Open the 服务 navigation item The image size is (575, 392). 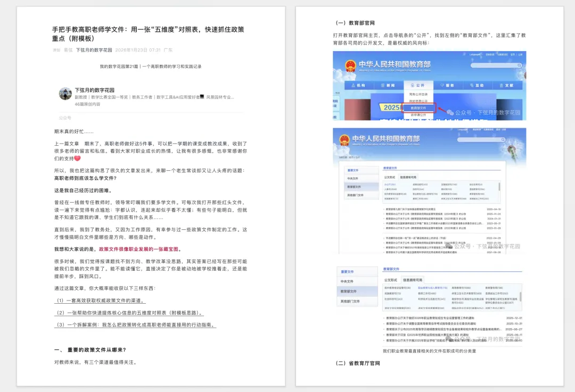pos(447,85)
